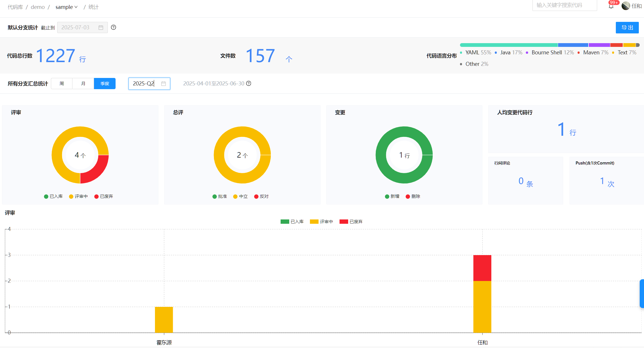Toggle 已入库 series in bar chart legend

coord(292,221)
